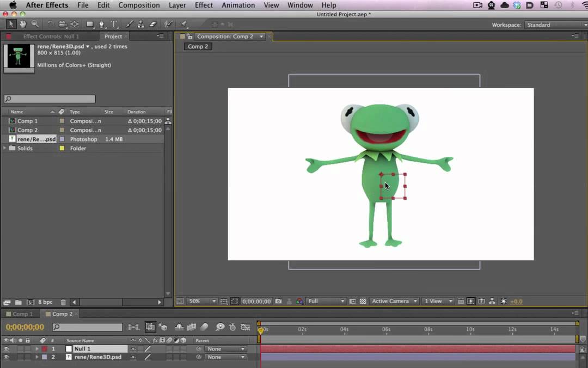The width and height of the screenshot is (588, 368).
Task: Switch to the Effect Controls: Null 1 tab
Action: [51, 36]
